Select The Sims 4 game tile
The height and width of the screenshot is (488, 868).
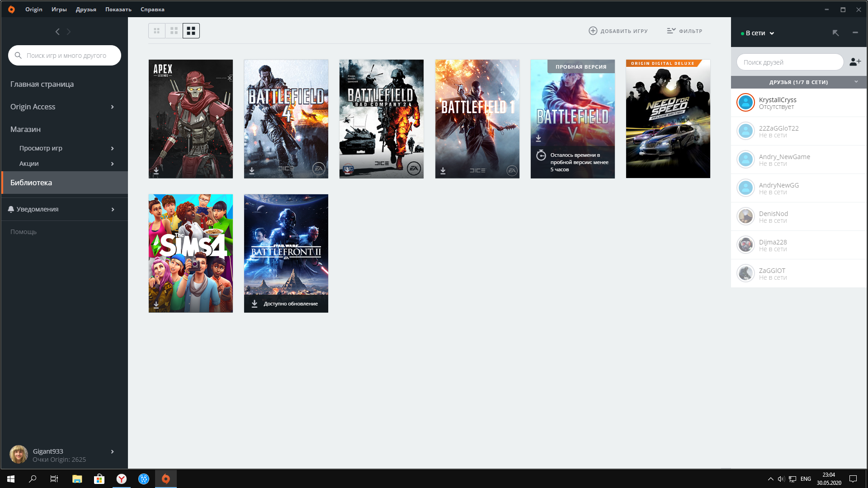coord(191,253)
